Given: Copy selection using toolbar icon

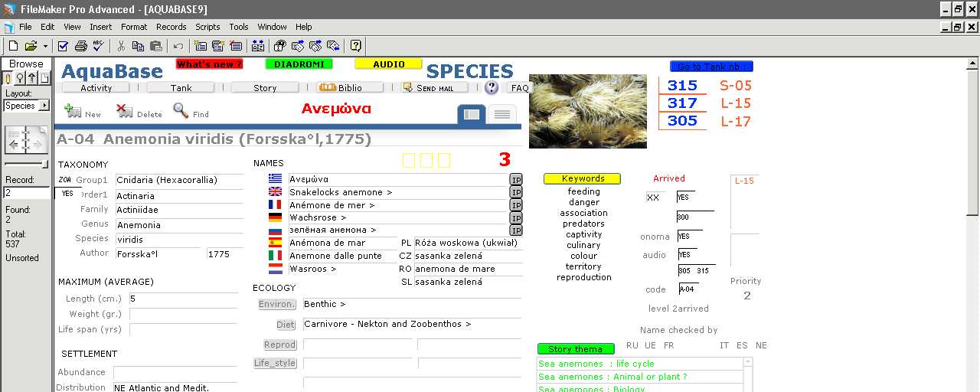Looking at the screenshot, I should (139, 46).
